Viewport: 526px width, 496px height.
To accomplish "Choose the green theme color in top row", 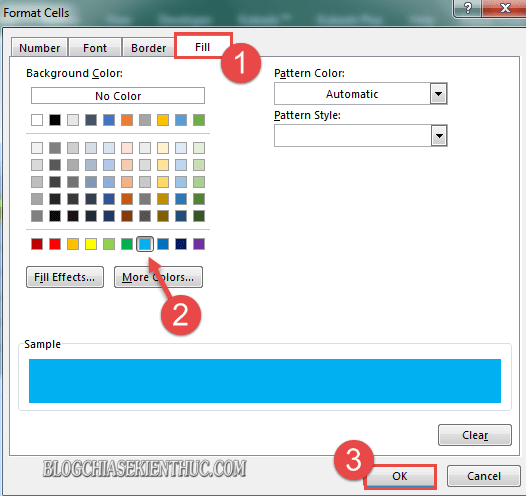I will tap(199, 120).
